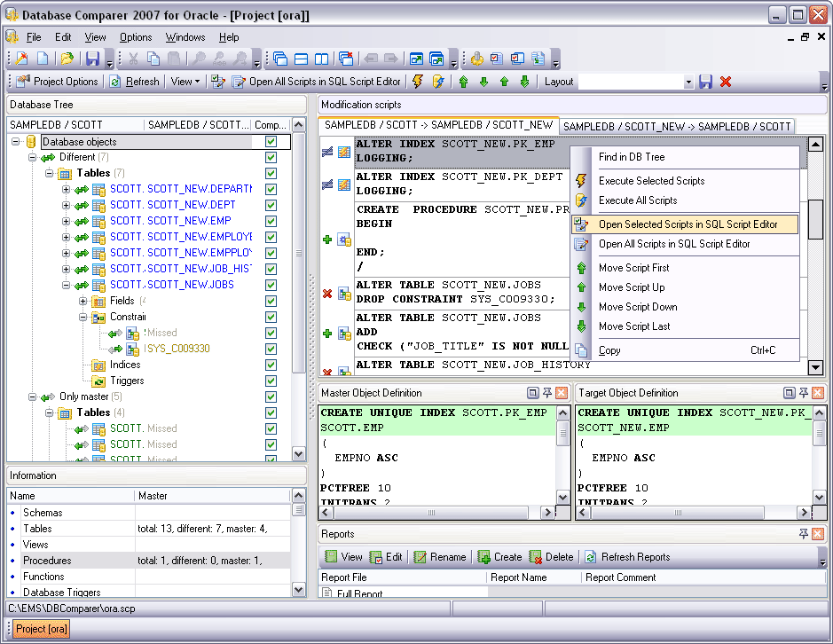Close the Master Object Definition panel
Image resolution: width=833 pixels, height=644 pixels.
[562, 393]
